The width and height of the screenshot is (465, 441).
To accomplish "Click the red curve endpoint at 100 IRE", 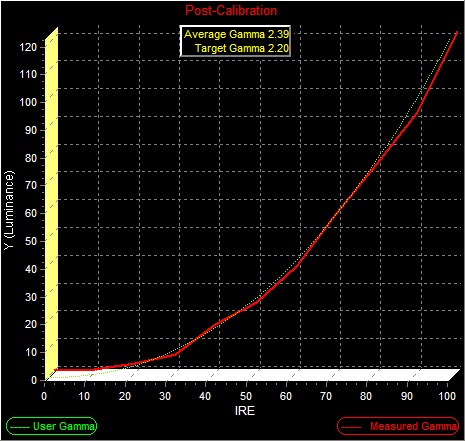I will (457, 32).
